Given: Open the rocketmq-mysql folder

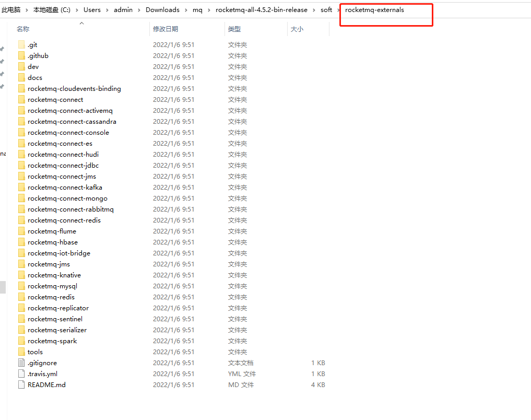Looking at the screenshot, I should click(52, 286).
